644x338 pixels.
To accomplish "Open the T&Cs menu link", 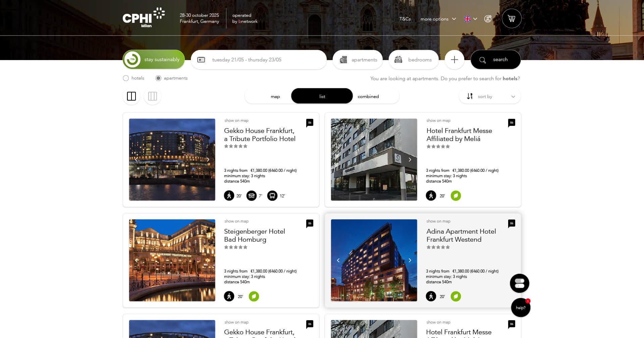I will [x=405, y=19].
